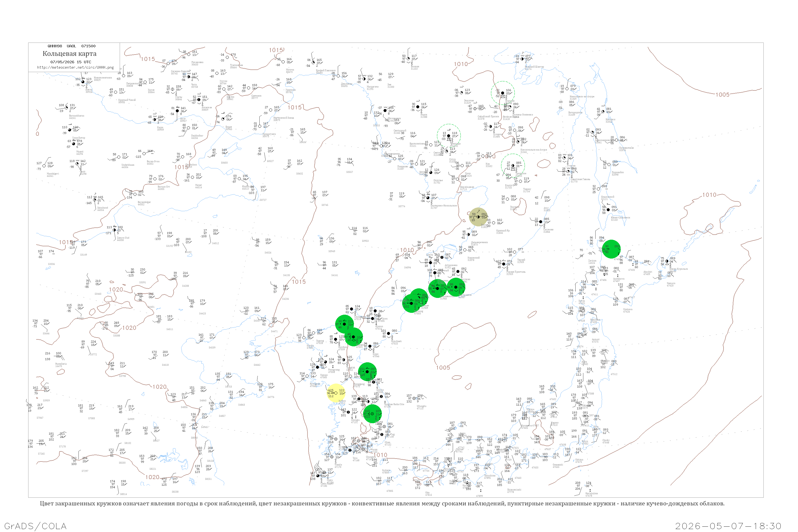Click the station label "Mandalgovi"
798x532 pixels.
pyautogui.click(x=53, y=174)
